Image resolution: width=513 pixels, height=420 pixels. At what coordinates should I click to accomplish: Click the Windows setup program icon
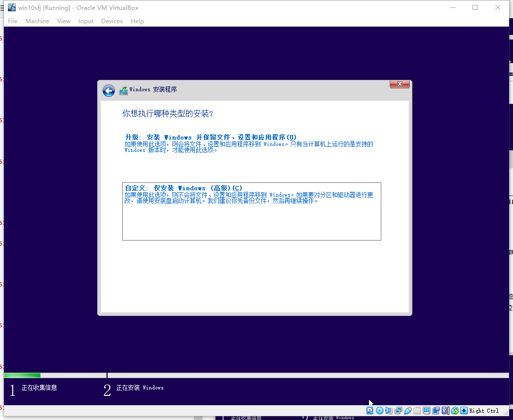(x=123, y=91)
